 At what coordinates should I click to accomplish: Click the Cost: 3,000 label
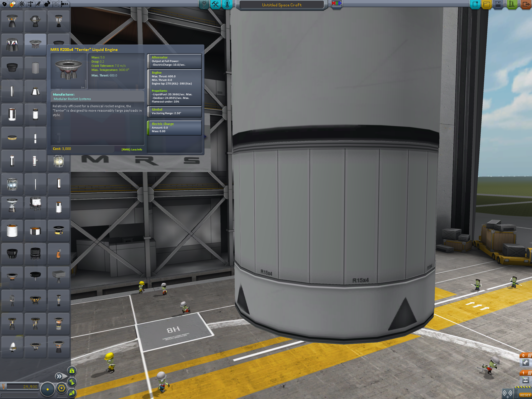pos(62,149)
